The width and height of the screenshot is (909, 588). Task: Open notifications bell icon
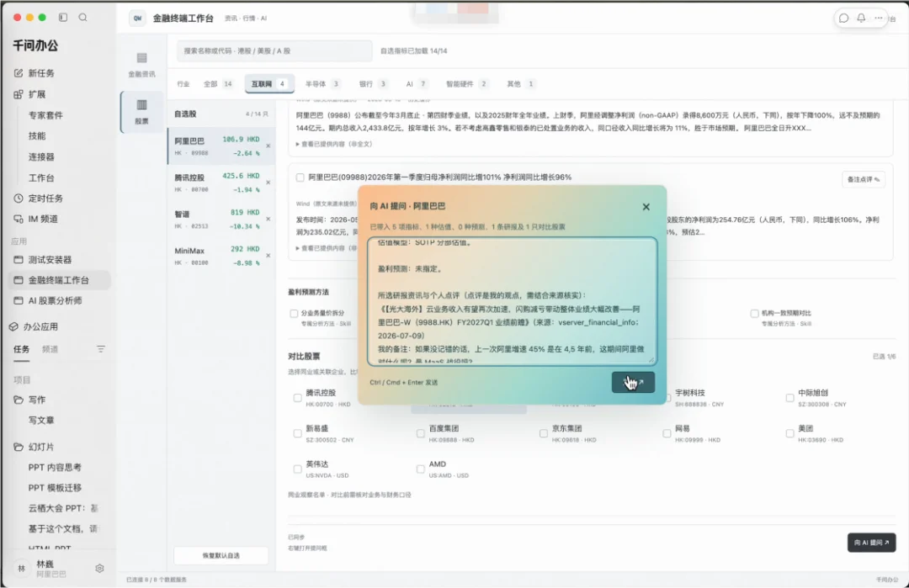pos(861,18)
